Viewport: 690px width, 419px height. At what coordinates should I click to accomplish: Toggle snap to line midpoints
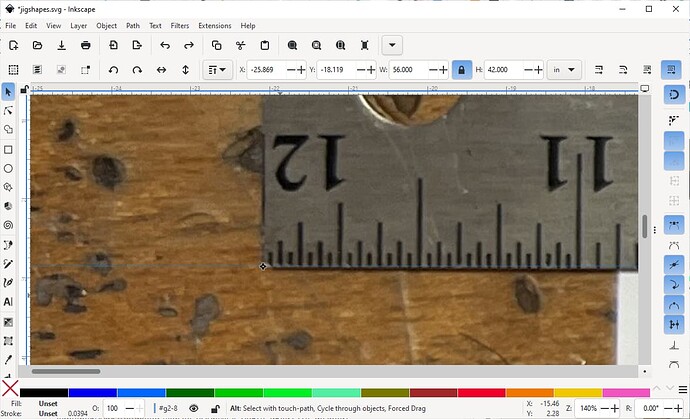(x=674, y=325)
